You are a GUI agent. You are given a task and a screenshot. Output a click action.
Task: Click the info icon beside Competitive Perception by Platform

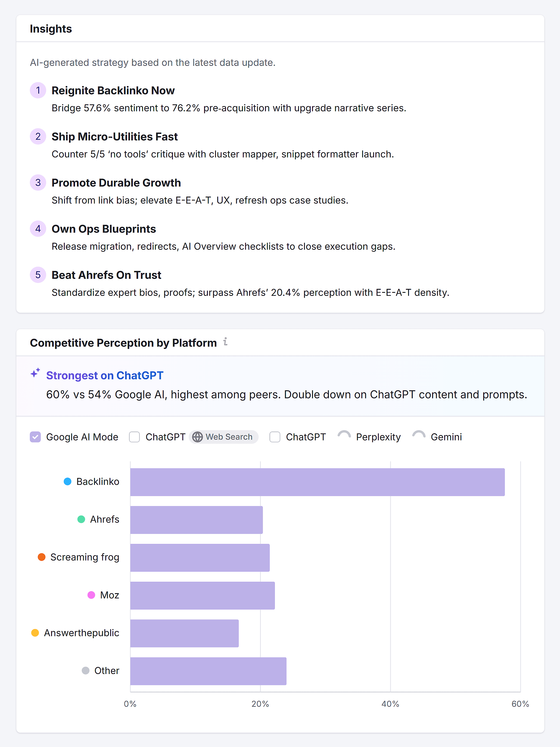[226, 342]
